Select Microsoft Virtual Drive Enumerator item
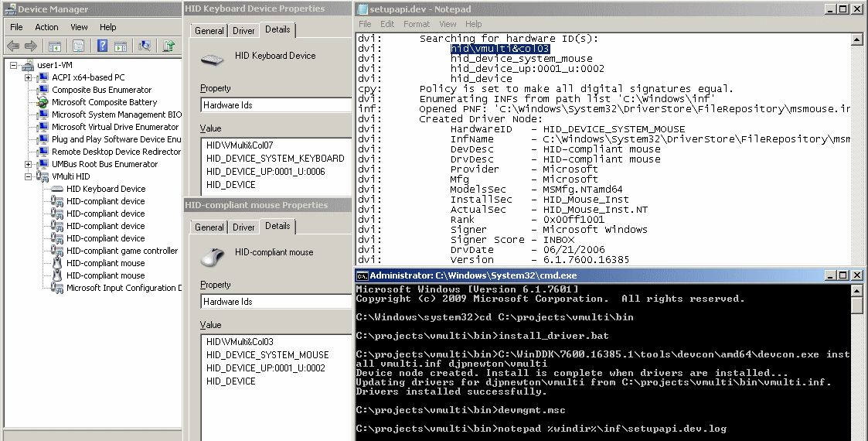 click(115, 127)
